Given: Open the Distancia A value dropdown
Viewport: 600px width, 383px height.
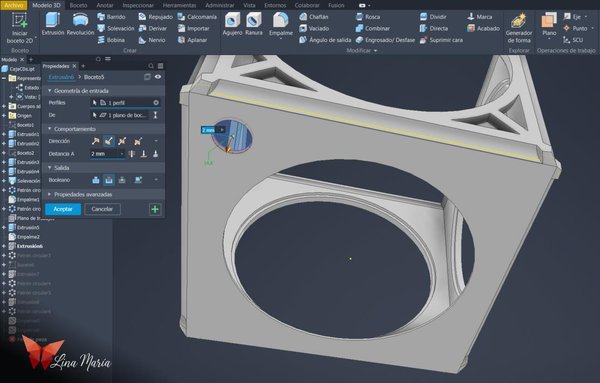Looking at the screenshot, I should tap(122, 154).
